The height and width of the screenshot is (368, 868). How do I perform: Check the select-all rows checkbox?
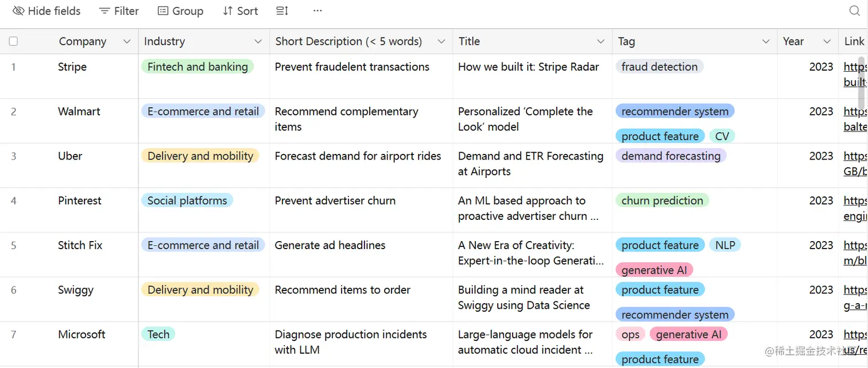(13, 41)
